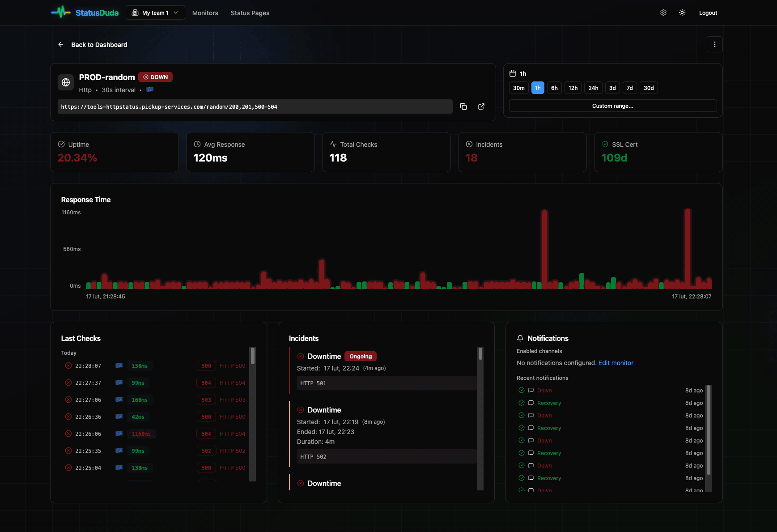This screenshot has height=532, width=777.
Task: Open the Monitors page
Action: click(205, 13)
